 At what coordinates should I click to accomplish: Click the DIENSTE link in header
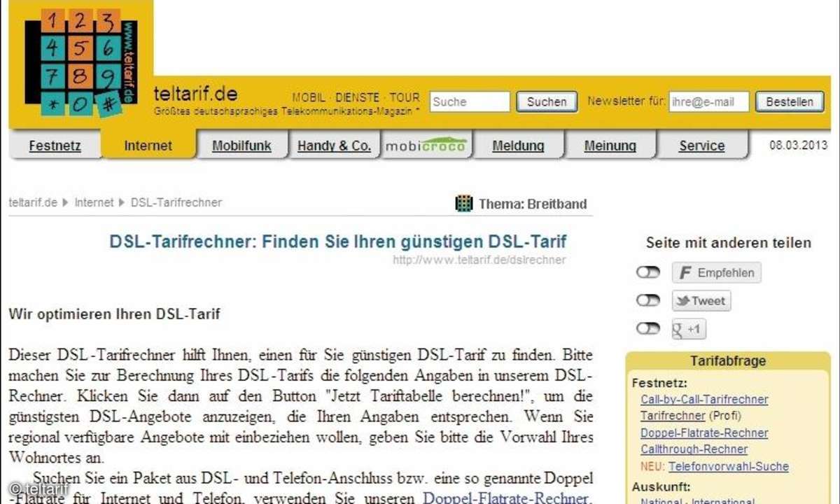pyautogui.click(x=357, y=98)
